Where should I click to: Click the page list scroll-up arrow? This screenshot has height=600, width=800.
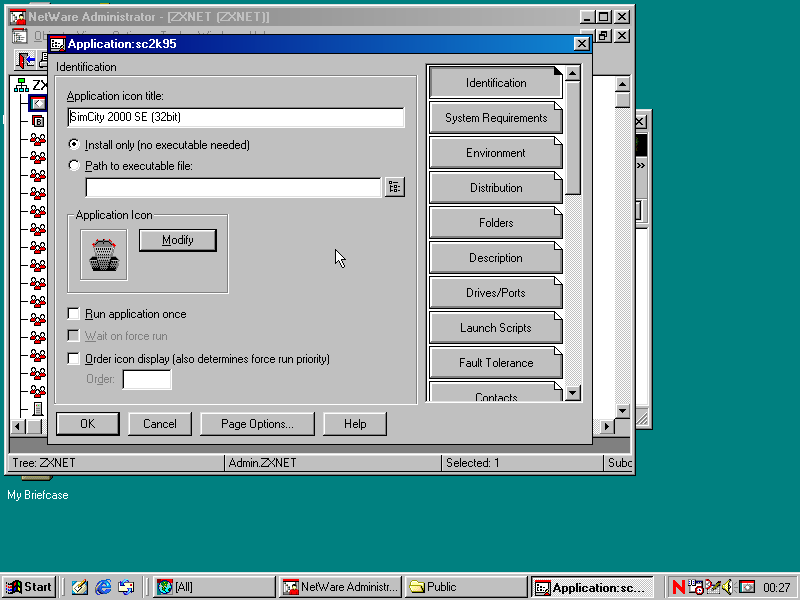572,73
